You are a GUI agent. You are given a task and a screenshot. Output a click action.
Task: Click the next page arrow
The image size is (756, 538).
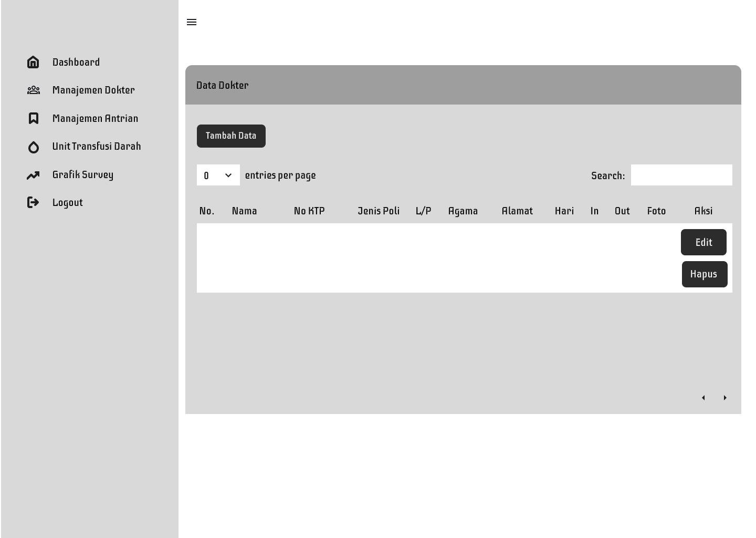(x=725, y=398)
